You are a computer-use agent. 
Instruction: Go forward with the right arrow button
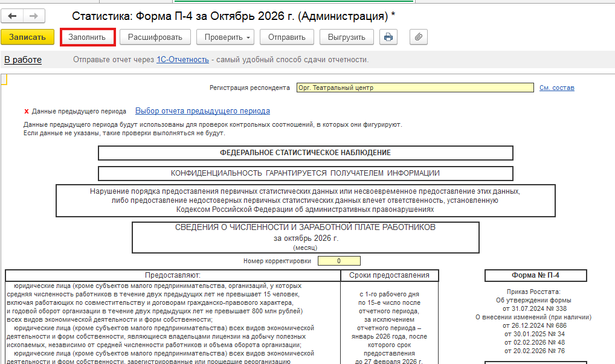(x=34, y=16)
